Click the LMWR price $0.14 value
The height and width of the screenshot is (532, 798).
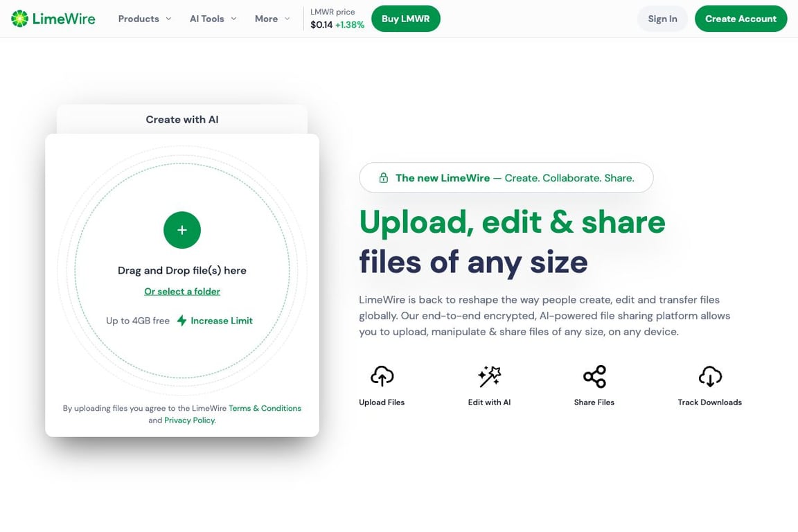(x=321, y=25)
